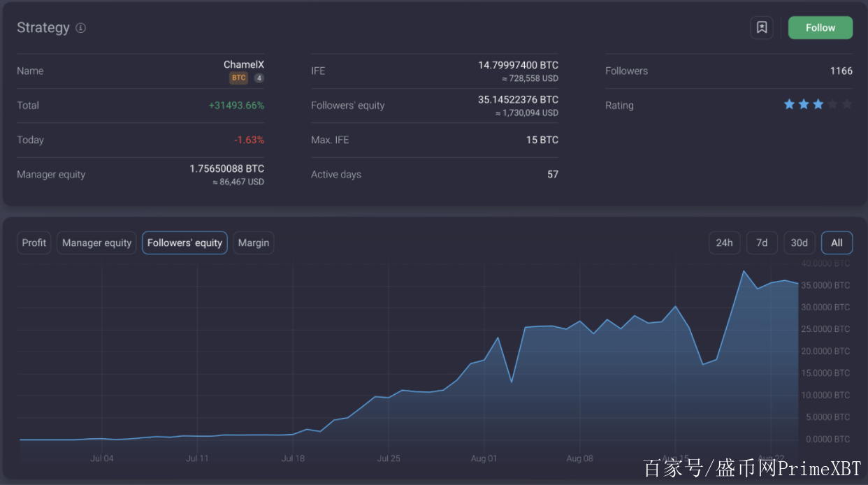Follow the ChamelX strategy
868x485 pixels.
(820, 28)
